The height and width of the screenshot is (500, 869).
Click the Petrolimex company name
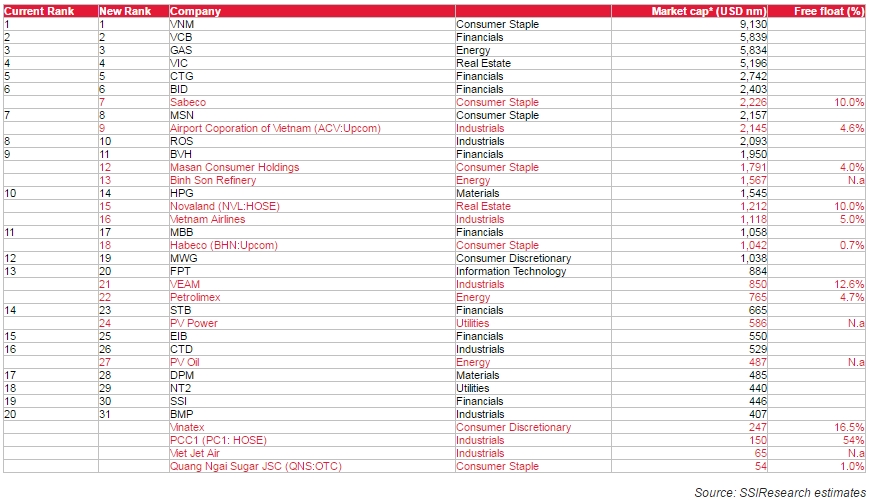coord(195,297)
